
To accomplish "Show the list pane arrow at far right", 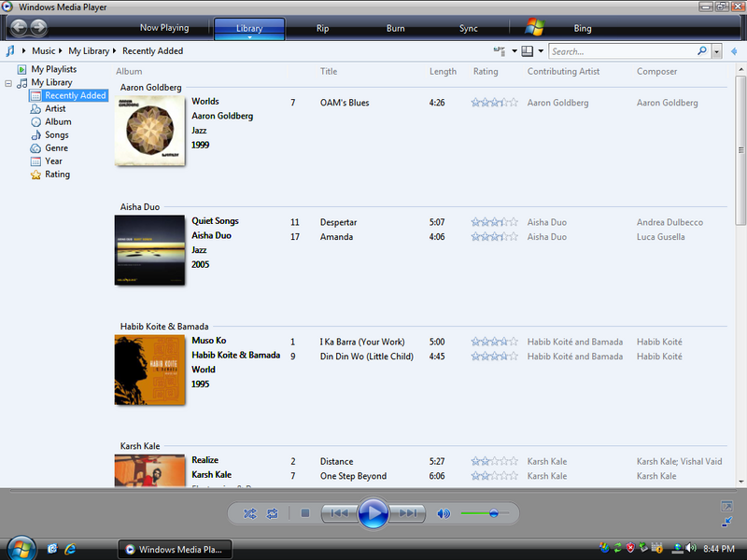I will coord(734,51).
